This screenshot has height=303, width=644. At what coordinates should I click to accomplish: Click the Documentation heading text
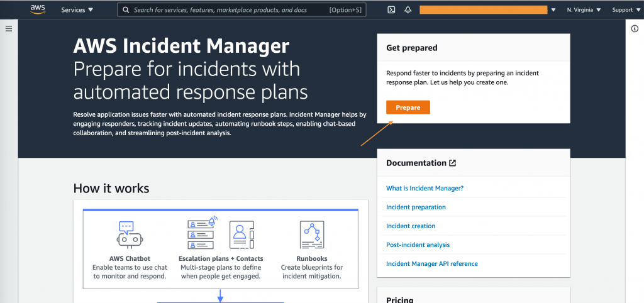tap(416, 163)
